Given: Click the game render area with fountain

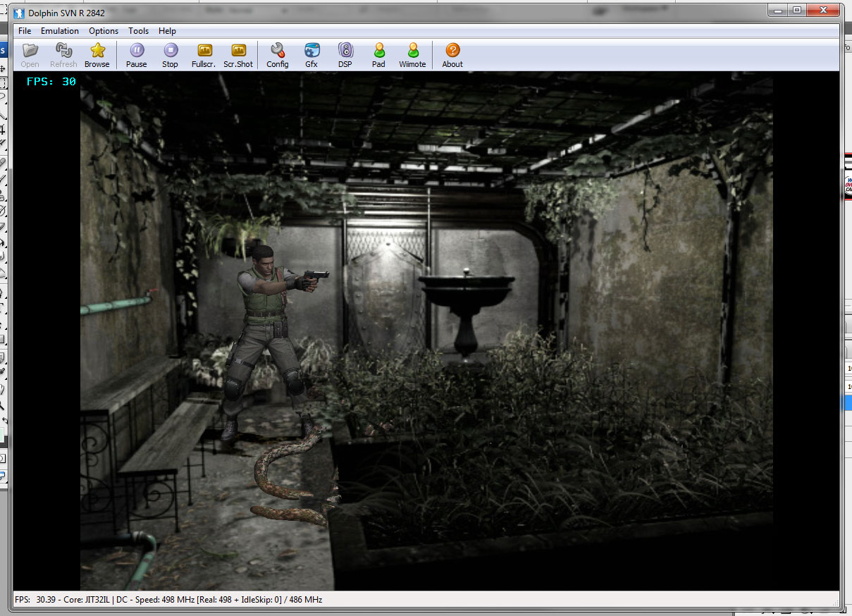Looking at the screenshot, I should click(x=426, y=331).
